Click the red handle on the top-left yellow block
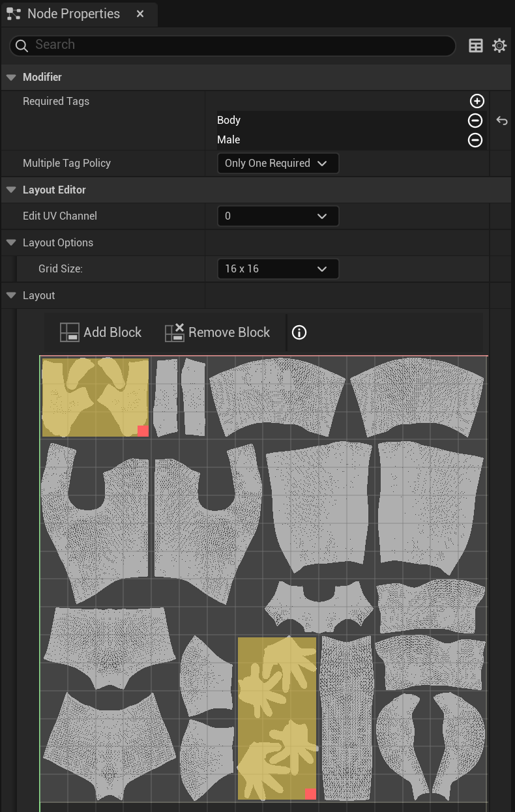Viewport: 515px width, 812px height. [143, 431]
